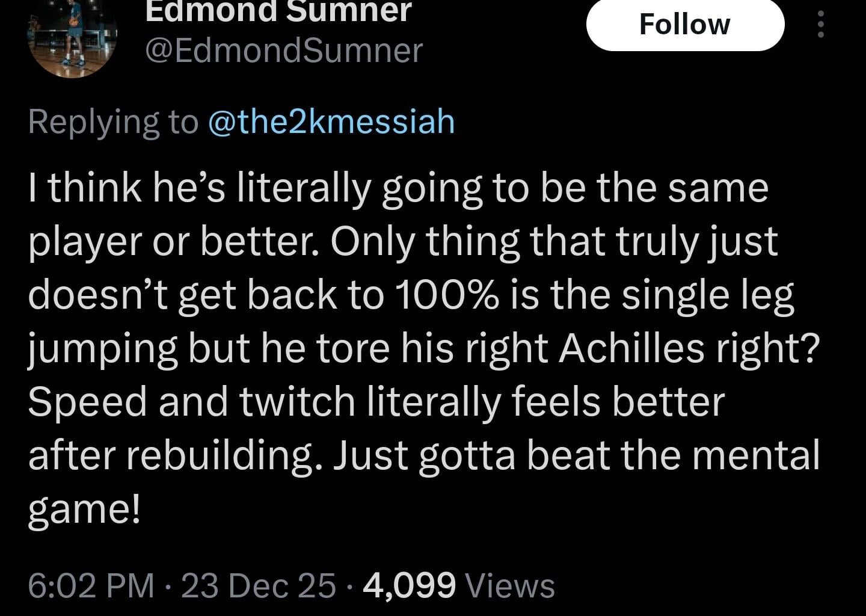Click the phrase "player or better."
The image size is (866, 616).
pyautogui.click(x=173, y=242)
